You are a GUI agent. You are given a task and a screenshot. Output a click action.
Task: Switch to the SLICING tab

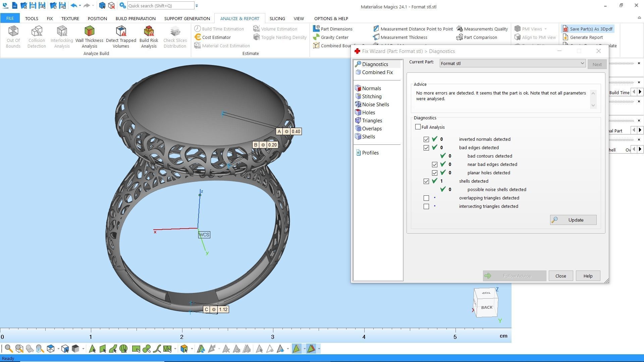click(277, 18)
